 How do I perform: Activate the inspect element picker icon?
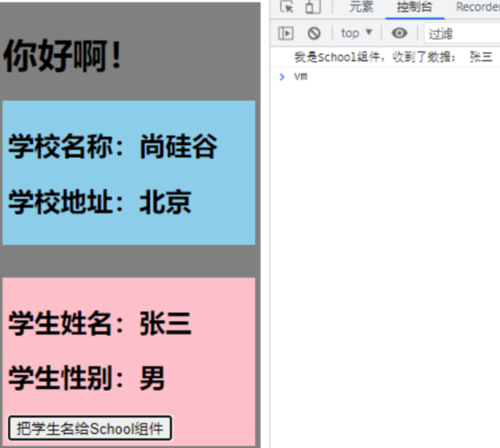point(287,7)
